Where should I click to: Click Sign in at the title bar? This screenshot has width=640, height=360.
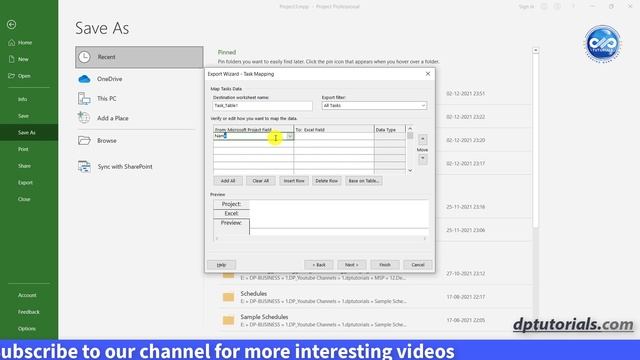526,7
